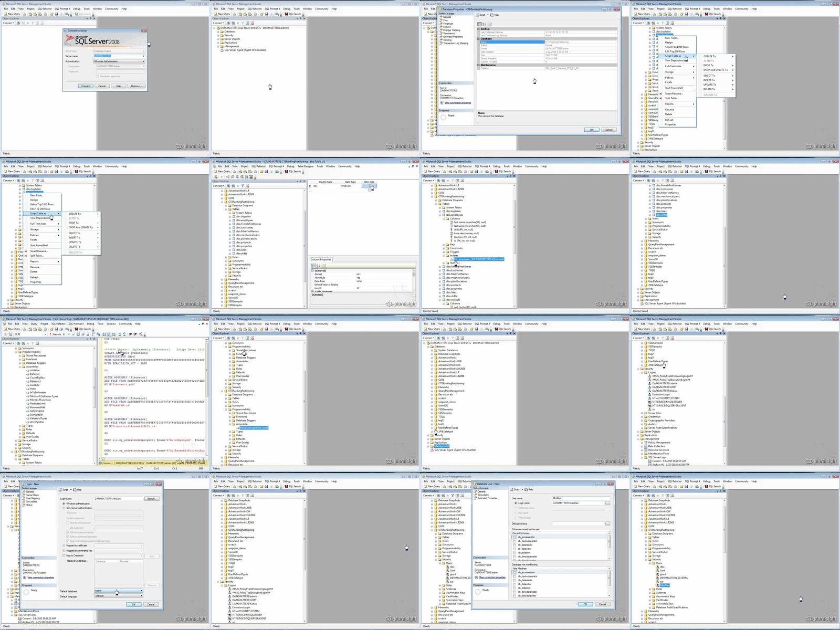The image size is (840, 630).
Task: Select the Fibonacci assembly in the Assemblies tree
Action: 36,381
